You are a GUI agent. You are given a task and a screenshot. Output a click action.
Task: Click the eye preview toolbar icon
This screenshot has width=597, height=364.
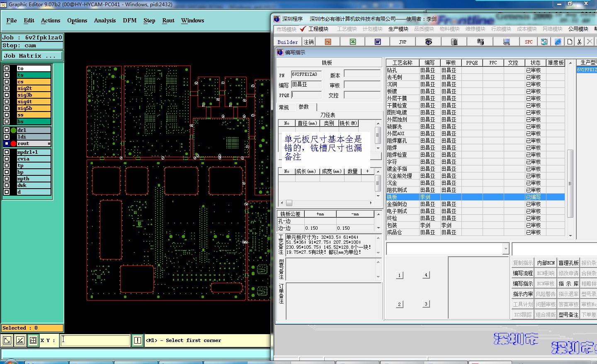tap(429, 42)
